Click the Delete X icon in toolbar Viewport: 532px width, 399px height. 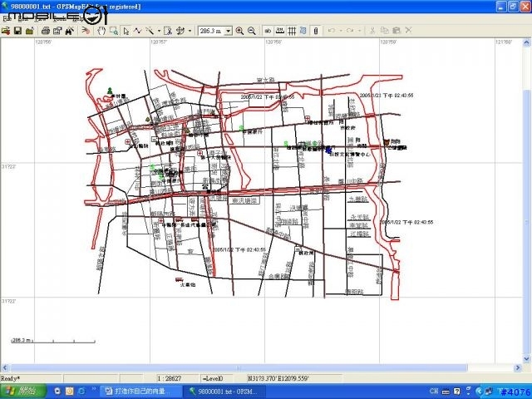(408, 31)
